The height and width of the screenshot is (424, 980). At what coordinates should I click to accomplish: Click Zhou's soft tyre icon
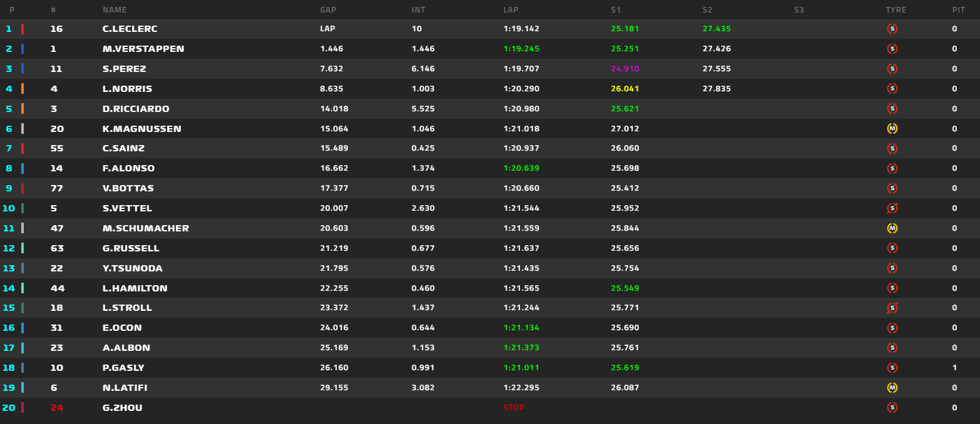coord(892,408)
